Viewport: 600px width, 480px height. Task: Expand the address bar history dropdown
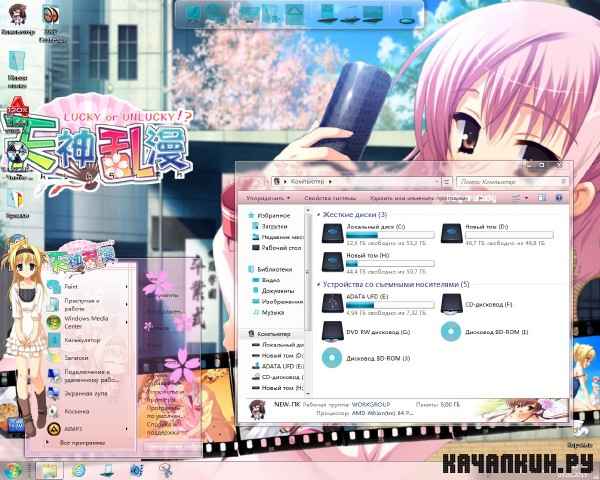point(437,181)
